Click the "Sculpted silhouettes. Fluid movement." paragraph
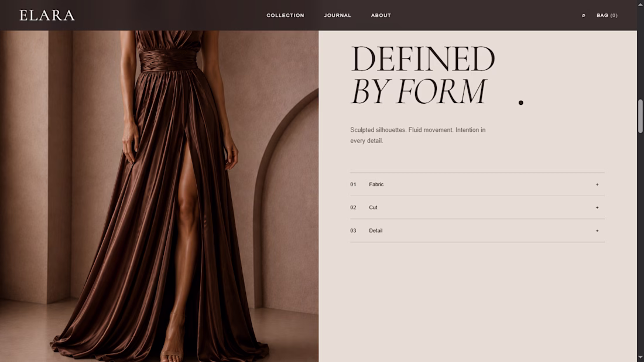 417,135
